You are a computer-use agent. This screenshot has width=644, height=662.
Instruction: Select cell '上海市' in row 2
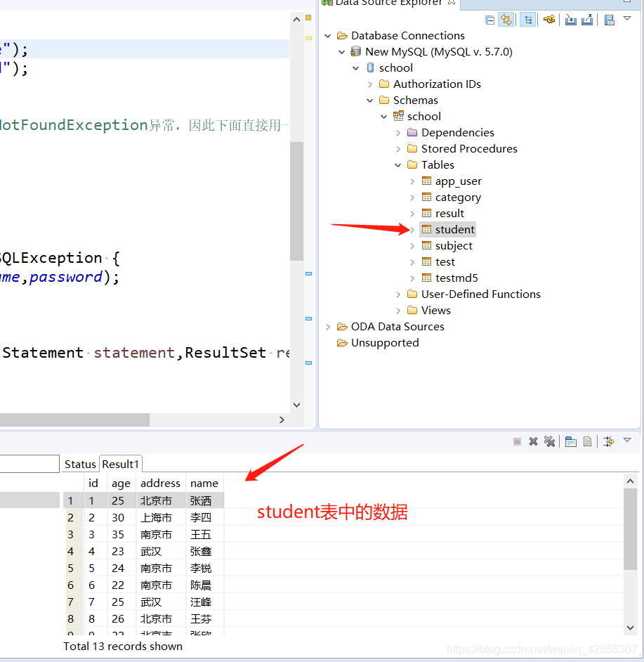tap(161, 518)
